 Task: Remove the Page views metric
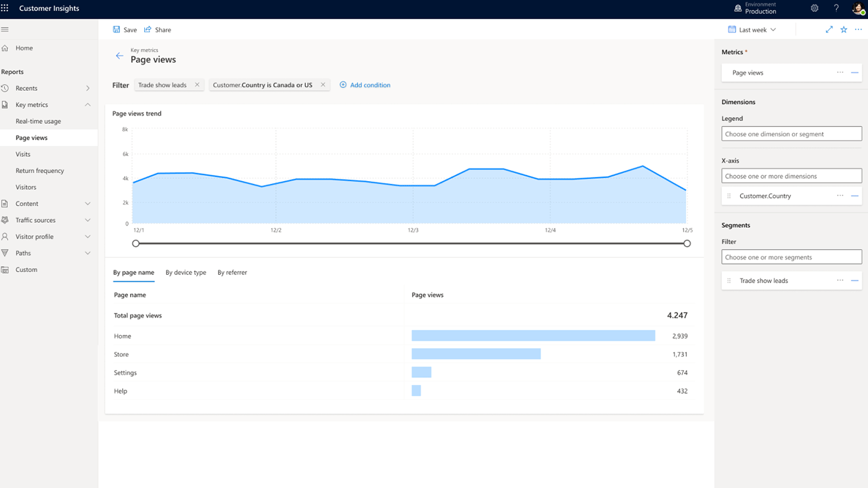pos(854,72)
